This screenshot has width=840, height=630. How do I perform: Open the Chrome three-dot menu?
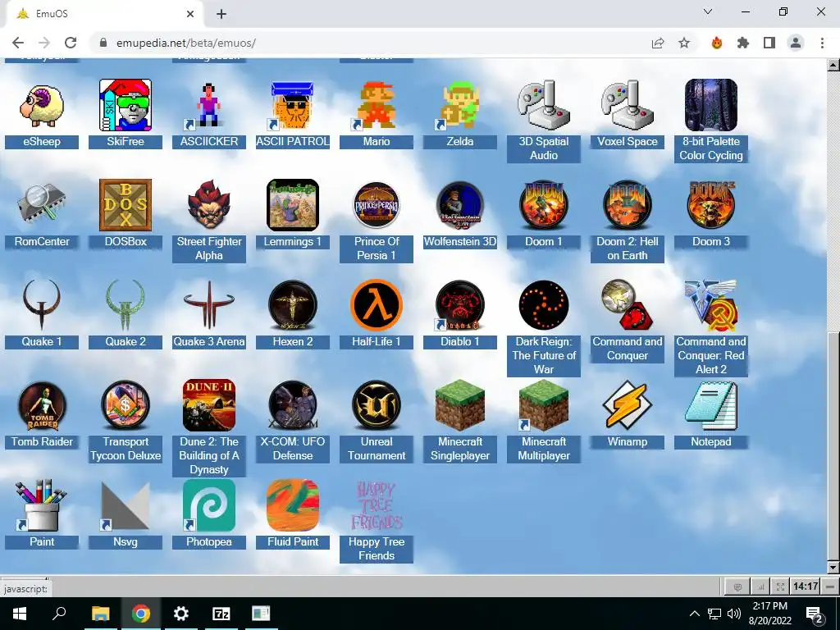click(822, 43)
